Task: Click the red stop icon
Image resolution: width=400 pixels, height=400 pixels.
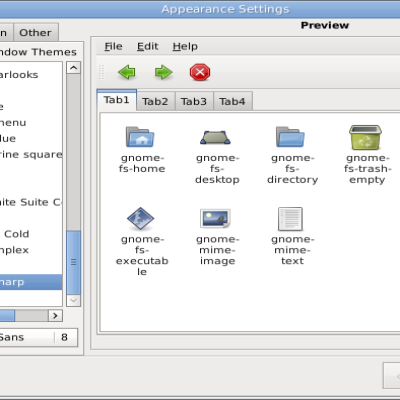Action: [x=200, y=72]
